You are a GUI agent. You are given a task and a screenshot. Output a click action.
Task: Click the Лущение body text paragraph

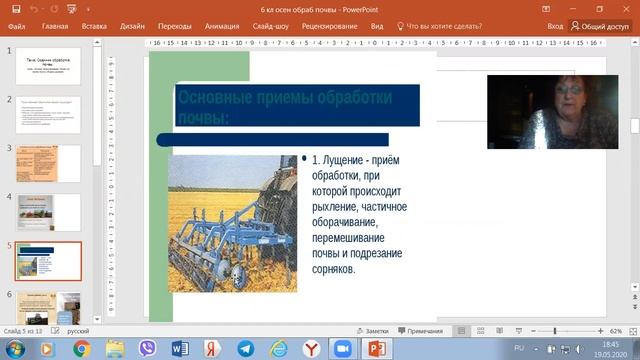(359, 214)
